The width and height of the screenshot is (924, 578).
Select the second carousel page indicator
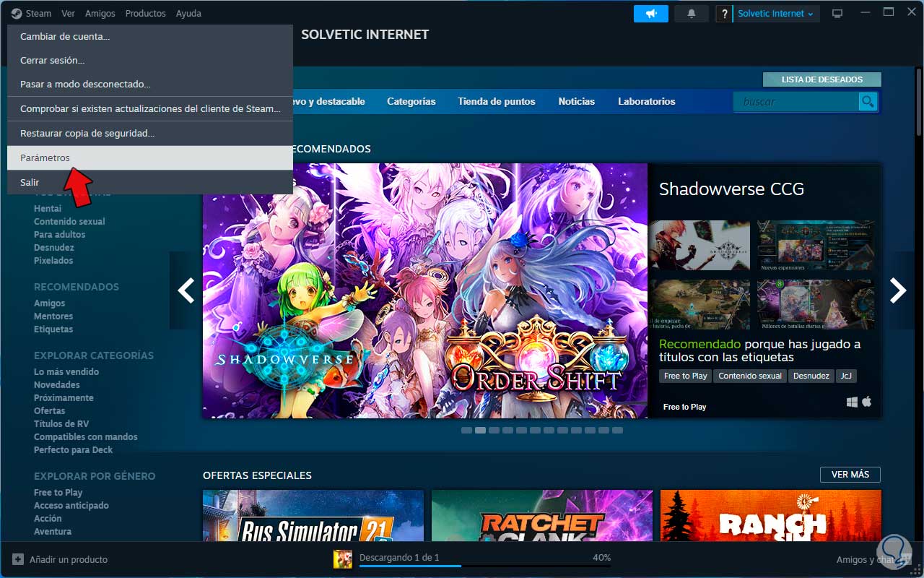coord(480,430)
